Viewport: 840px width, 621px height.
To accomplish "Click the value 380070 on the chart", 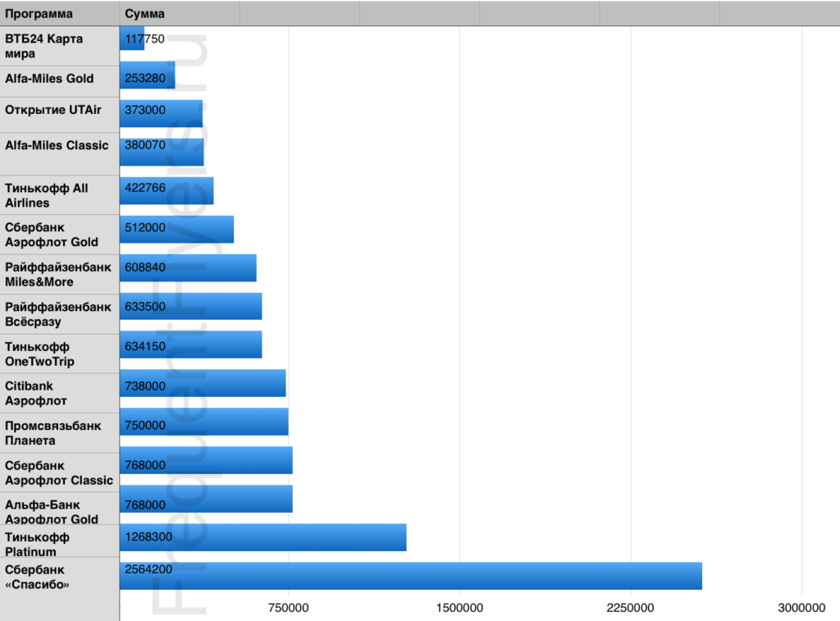I will click(145, 144).
